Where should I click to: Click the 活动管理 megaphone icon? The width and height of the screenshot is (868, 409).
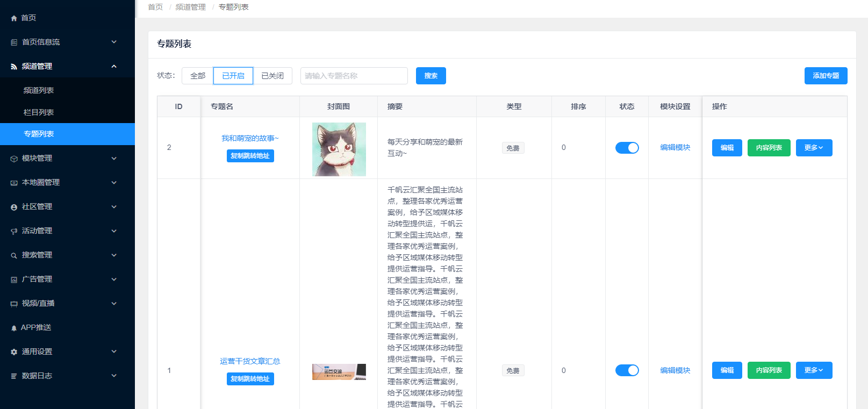(14, 231)
